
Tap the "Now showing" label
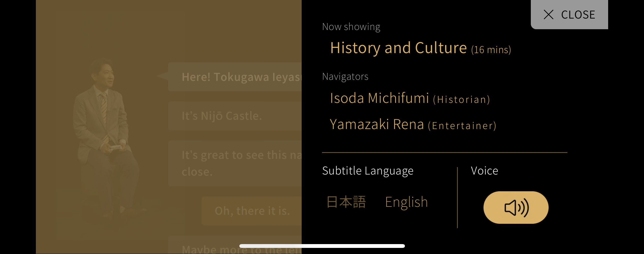(x=351, y=27)
